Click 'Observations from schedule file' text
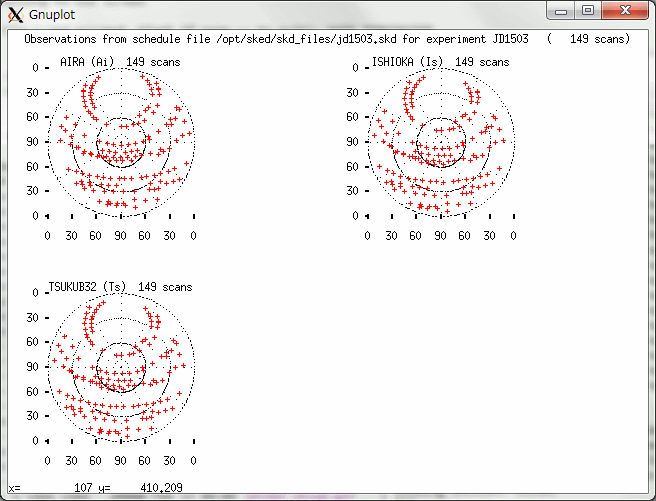656x501 pixels. click(x=118, y=39)
